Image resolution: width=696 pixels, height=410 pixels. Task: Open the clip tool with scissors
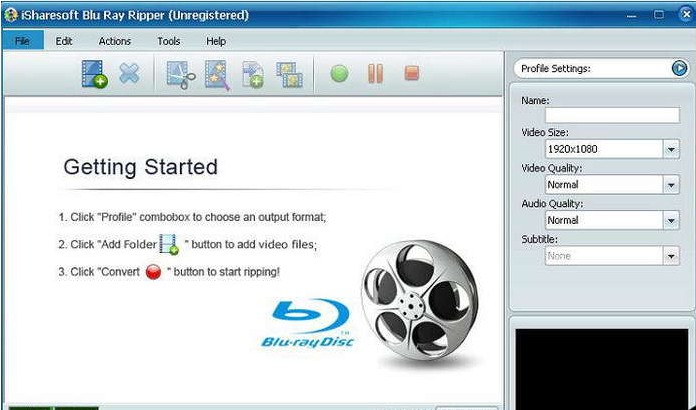[181, 75]
